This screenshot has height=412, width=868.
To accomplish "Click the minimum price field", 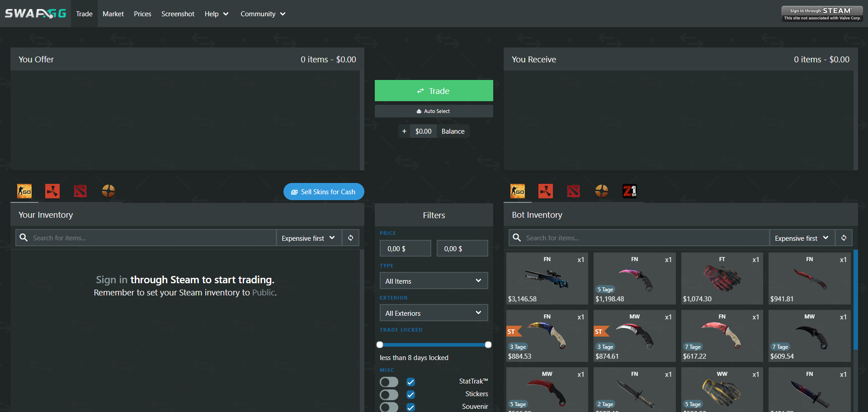I will pos(406,248).
